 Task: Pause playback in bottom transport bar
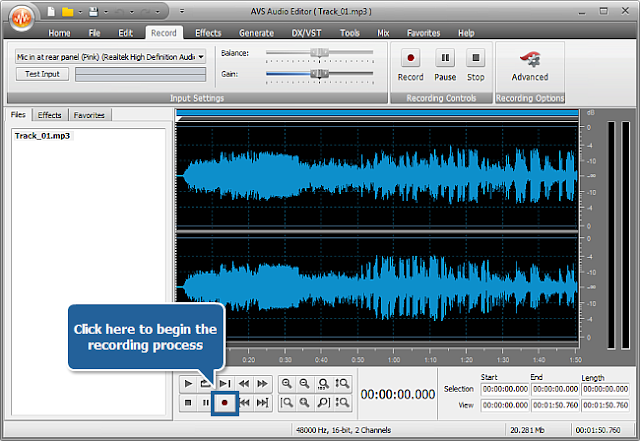[x=206, y=403]
